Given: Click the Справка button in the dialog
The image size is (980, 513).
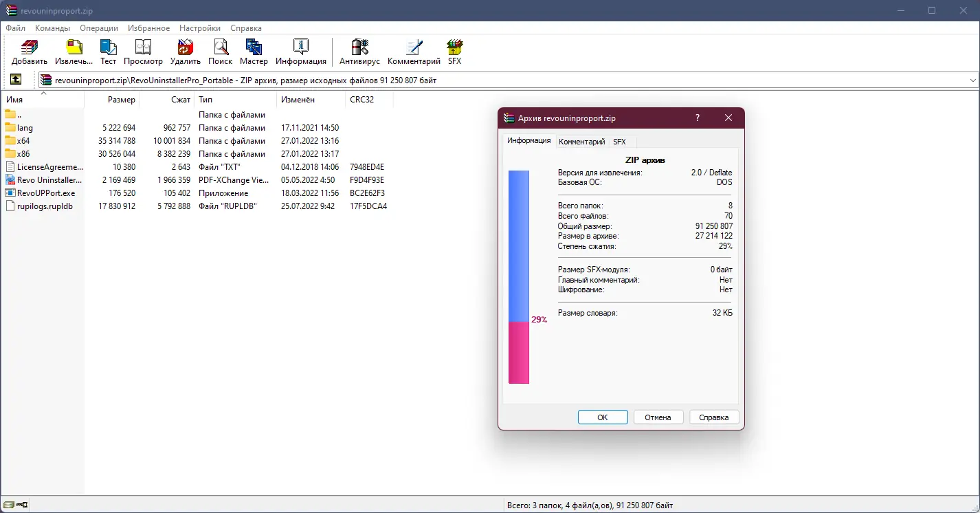Looking at the screenshot, I should pos(714,417).
